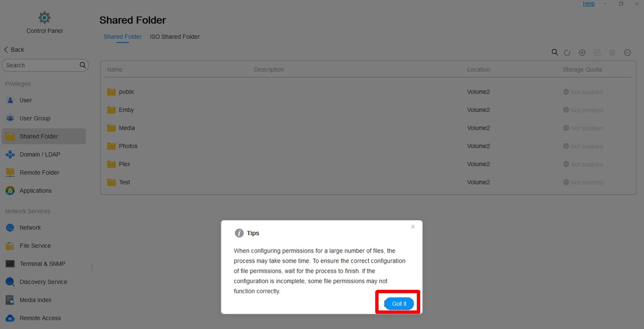Sort by the Name column header
The height and width of the screenshot is (329, 644).
(115, 69)
